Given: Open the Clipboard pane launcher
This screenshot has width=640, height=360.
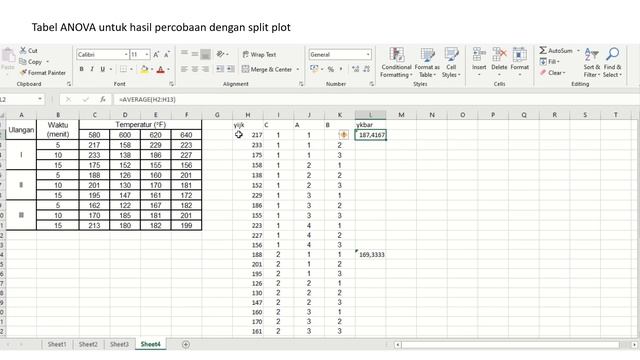Looking at the screenshot, I should [x=69, y=84].
